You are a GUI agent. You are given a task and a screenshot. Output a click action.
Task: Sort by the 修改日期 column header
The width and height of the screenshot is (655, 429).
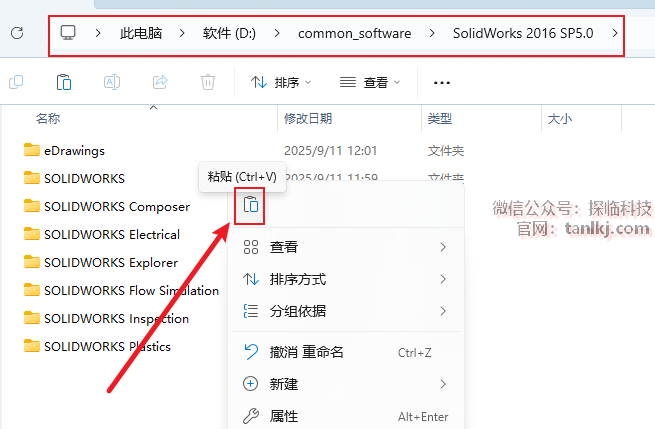(x=308, y=119)
